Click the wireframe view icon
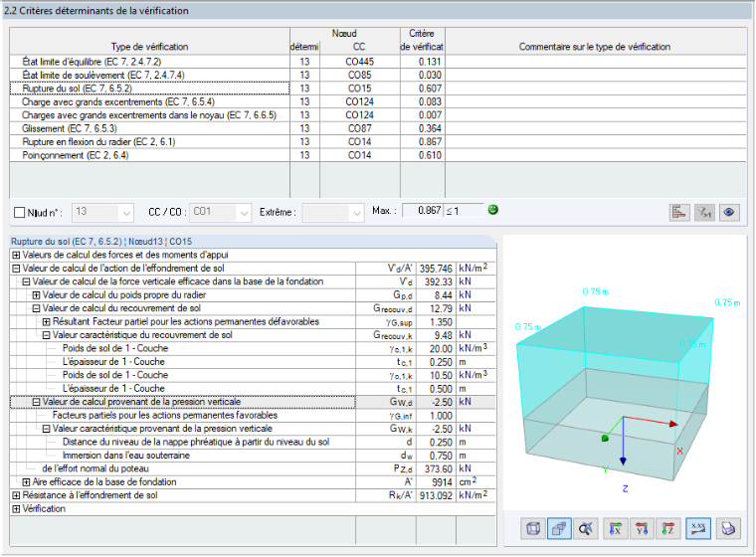The height and width of the screenshot is (557, 756). (533, 528)
